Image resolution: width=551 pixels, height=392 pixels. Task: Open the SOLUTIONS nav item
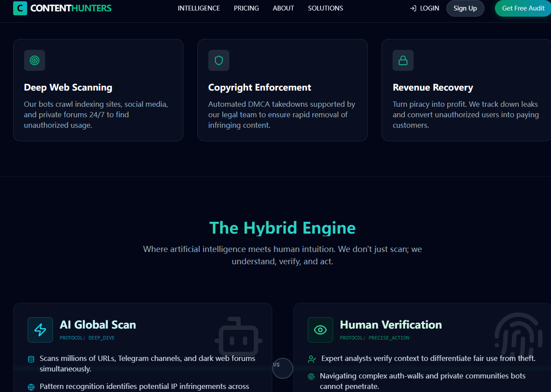tap(325, 8)
